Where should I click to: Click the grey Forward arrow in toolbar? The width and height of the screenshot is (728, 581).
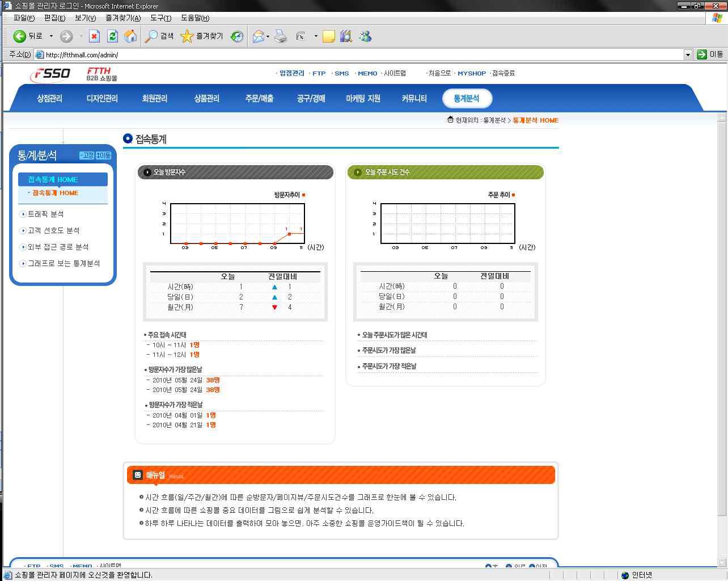pyautogui.click(x=66, y=36)
